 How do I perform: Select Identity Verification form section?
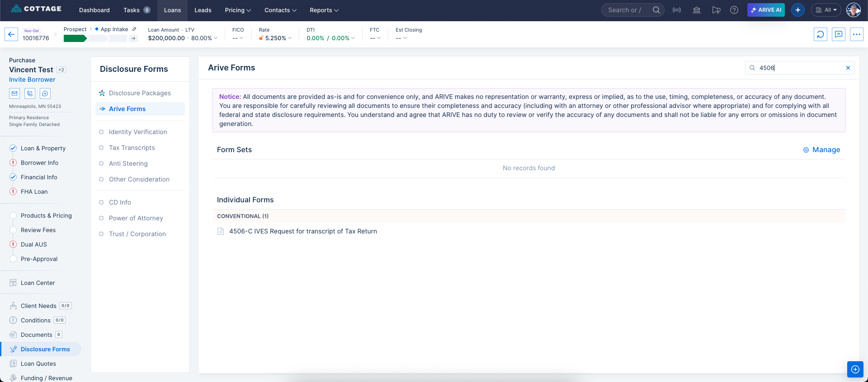click(138, 132)
